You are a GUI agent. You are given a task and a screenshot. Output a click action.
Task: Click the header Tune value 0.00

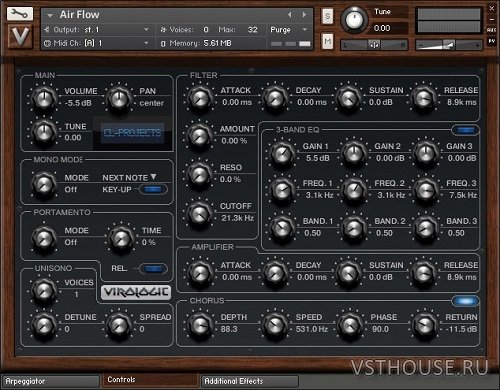coord(382,28)
